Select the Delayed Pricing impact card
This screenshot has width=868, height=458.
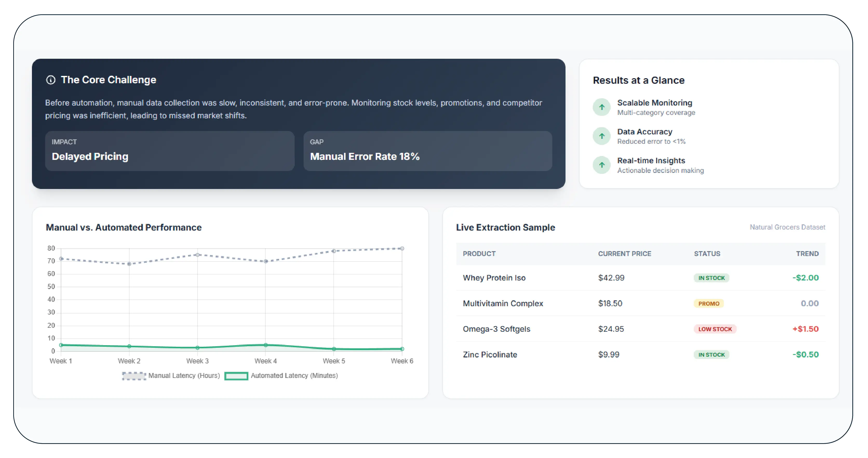[x=170, y=151]
